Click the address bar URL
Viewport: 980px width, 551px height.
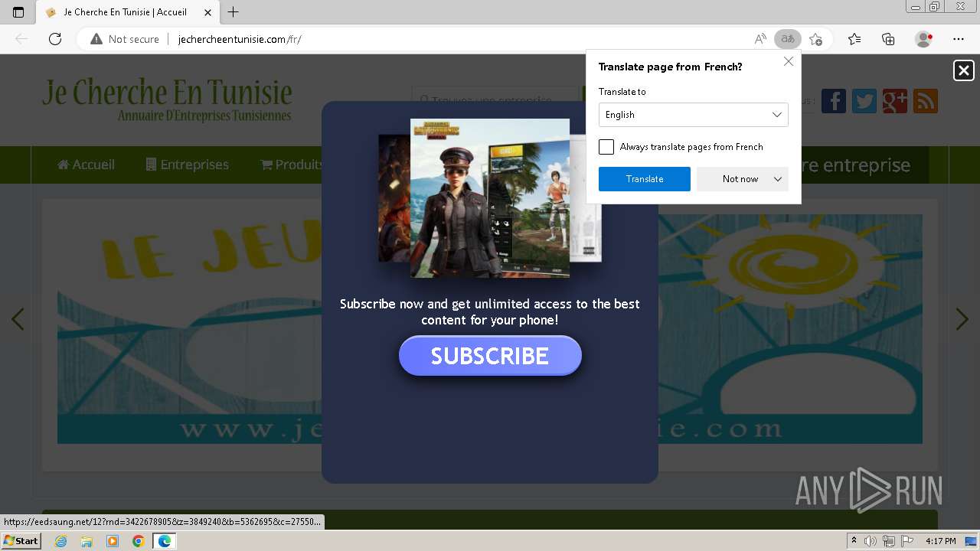coord(240,39)
